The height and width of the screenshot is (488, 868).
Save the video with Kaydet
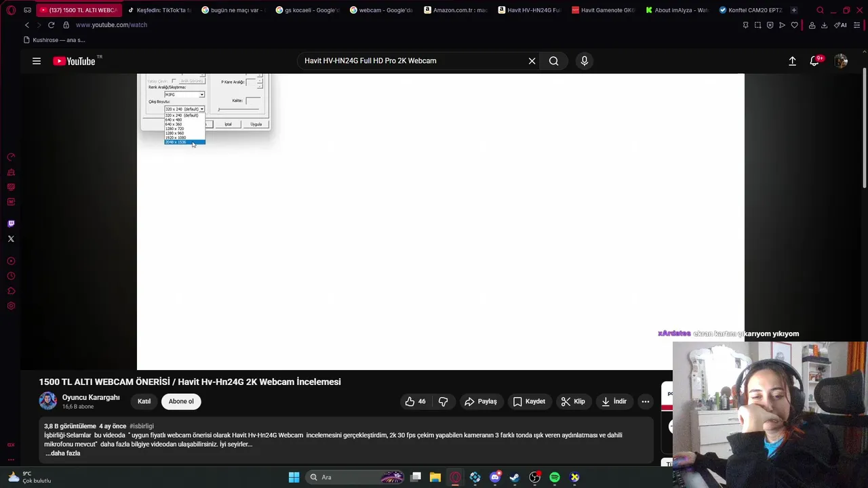coord(529,401)
